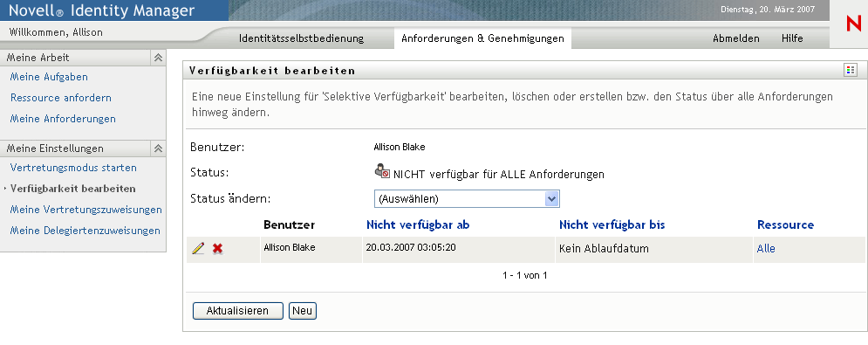Click Vertretungsmodus starten

(x=73, y=168)
